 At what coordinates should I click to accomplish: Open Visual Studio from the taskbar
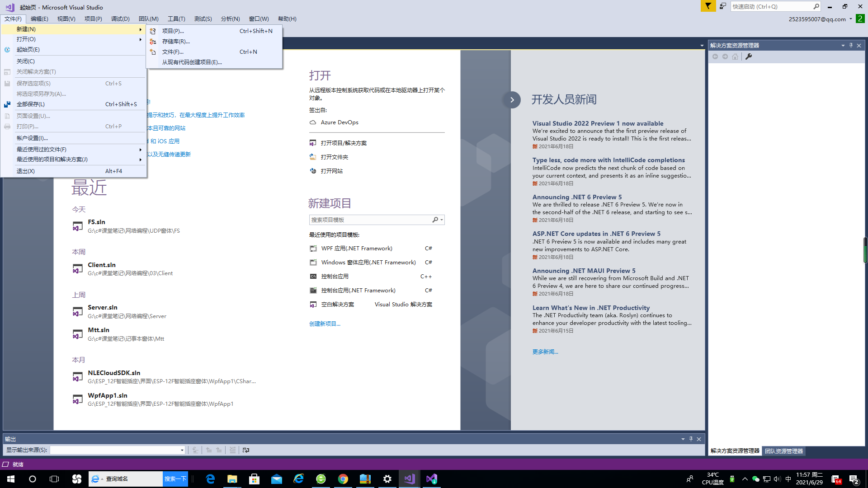(409, 479)
